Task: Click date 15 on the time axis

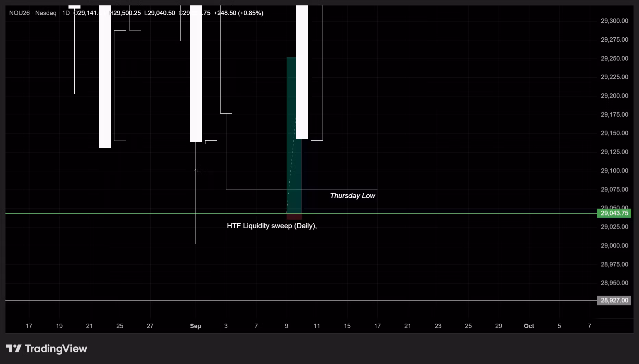Action: pyautogui.click(x=347, y=326)
